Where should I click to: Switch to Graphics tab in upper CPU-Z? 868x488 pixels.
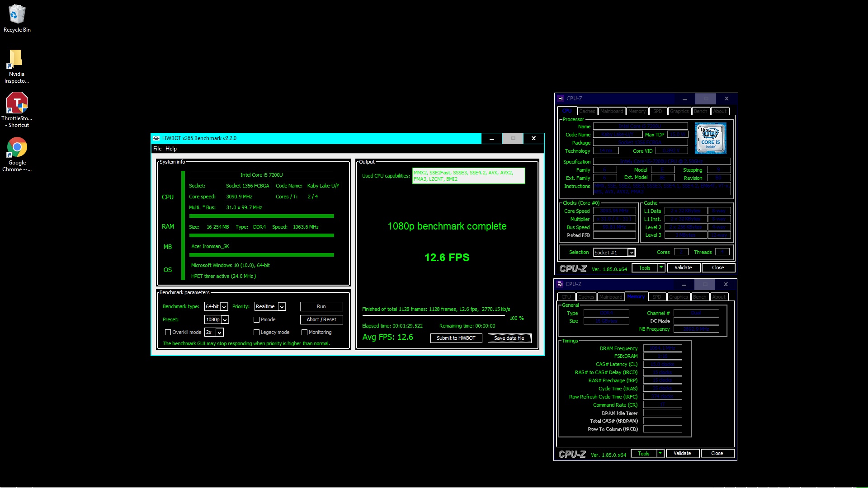(x=679, y=111)
